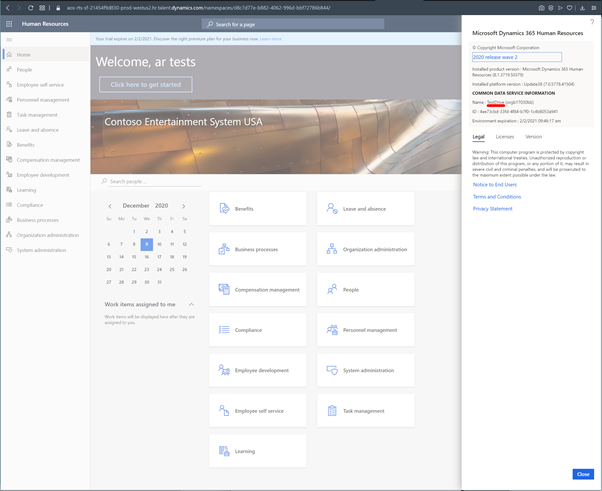Open Organization administration sidebar icon
Image resolution: width=602 pixels, height=491 pixels.
point(9,235)
